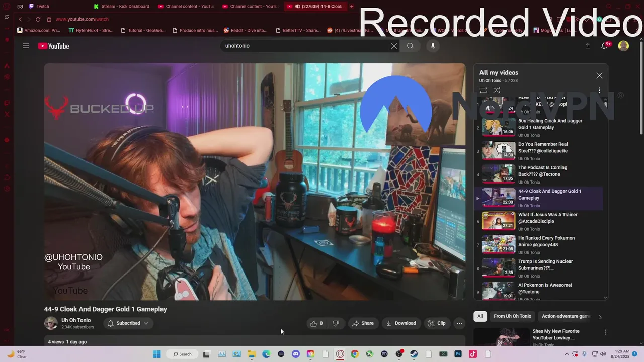644x362 pixels.
Task: Download the video
Action: tap(401, 323)
